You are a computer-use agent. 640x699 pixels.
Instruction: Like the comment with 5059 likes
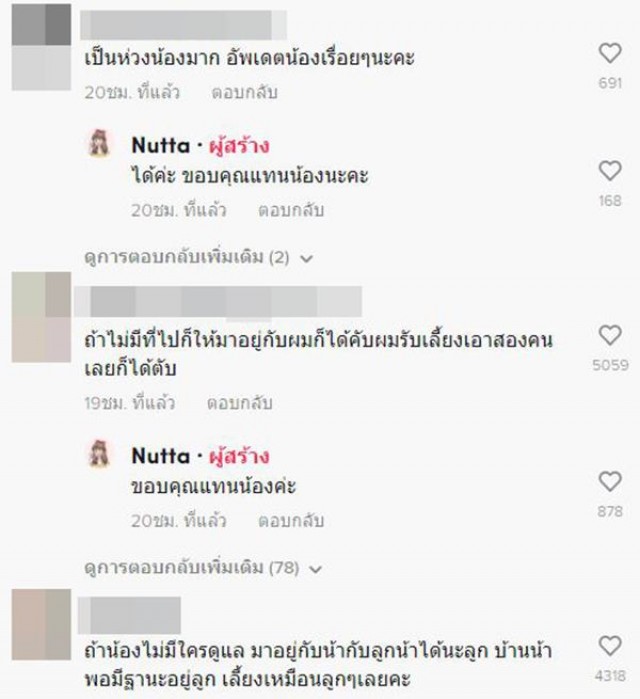(610, 335)
